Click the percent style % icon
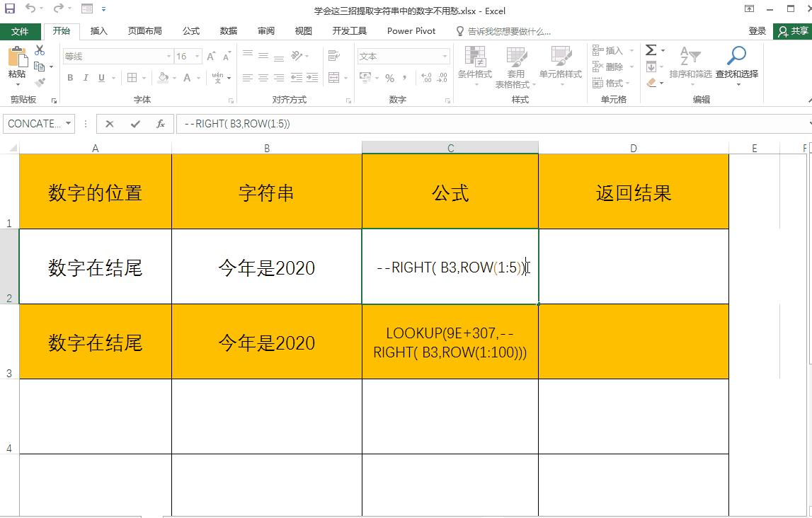812x518 pixels. pos(389,78)
